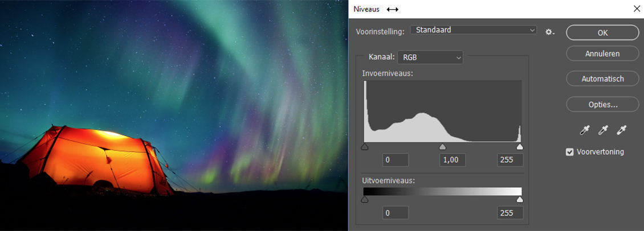The image size is (644, 231).
Task: Click the input highlight slider handle
Action: click(520, 147)
